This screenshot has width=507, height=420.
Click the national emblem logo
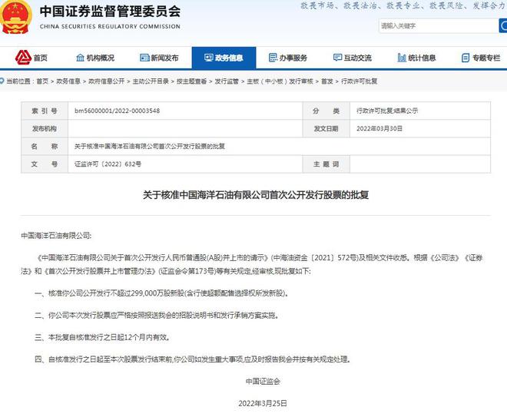[x=15, y=17]
